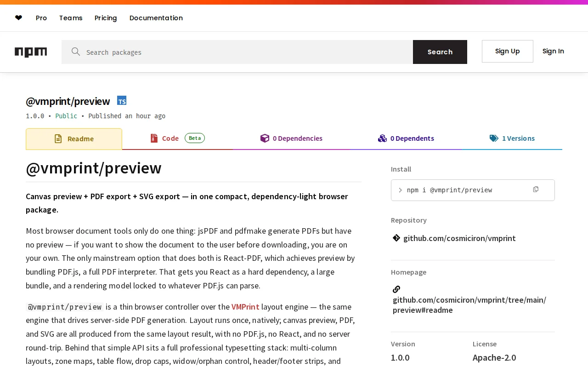Open the homepage preview#readme link

469,305
